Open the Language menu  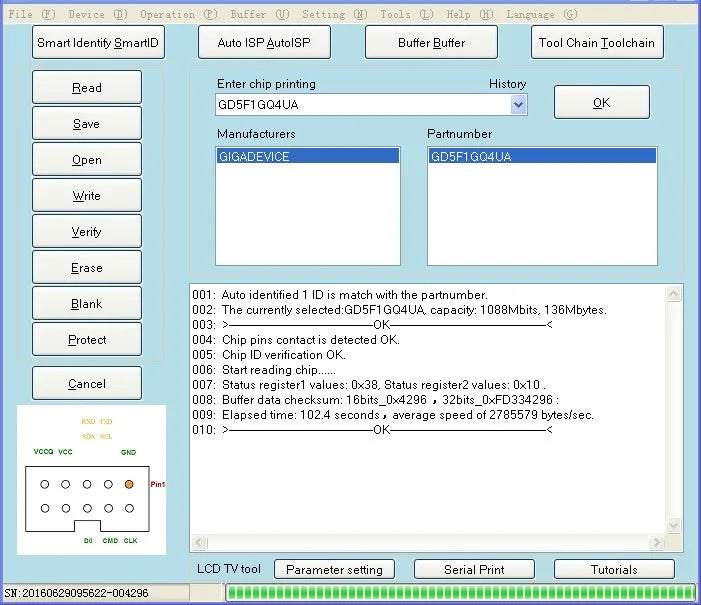pyautogui.click(x=542, y=14)
